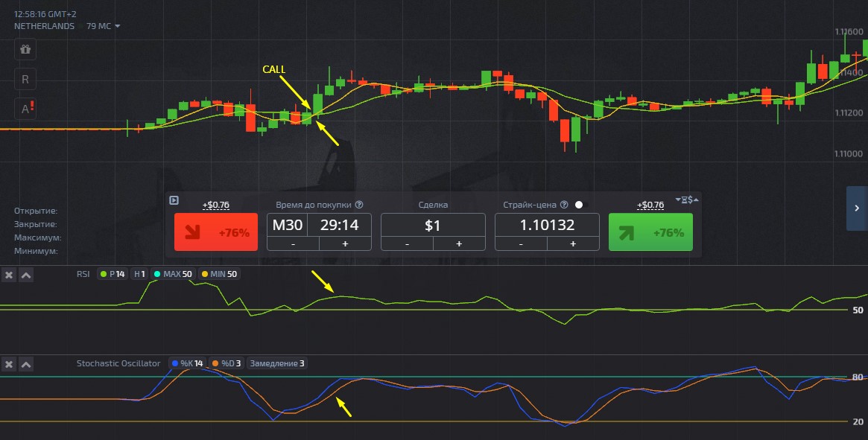Click the strike price value 1.10132
Screen dimensions: 868x440
[x=547, y=225]
